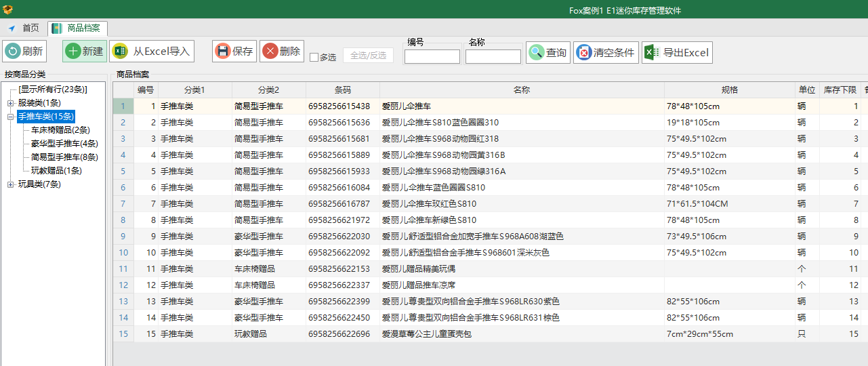Click the icon on the 商品档案 tab
The image size is (868, 366).
[58, 28]
